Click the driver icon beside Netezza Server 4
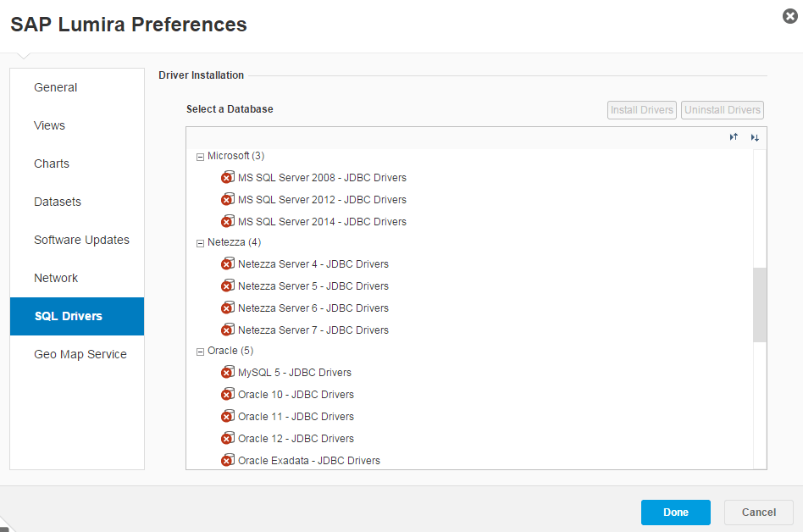The image size is (803, 532). point(228,263)
